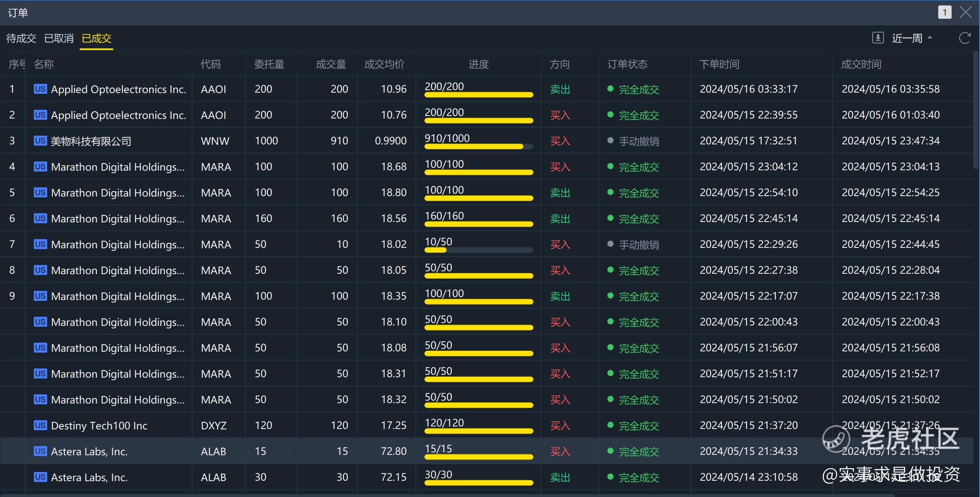The image size is (980, 497).
Task: Select the Astera Labs row at price 72.80
Action: click(487, 451)
